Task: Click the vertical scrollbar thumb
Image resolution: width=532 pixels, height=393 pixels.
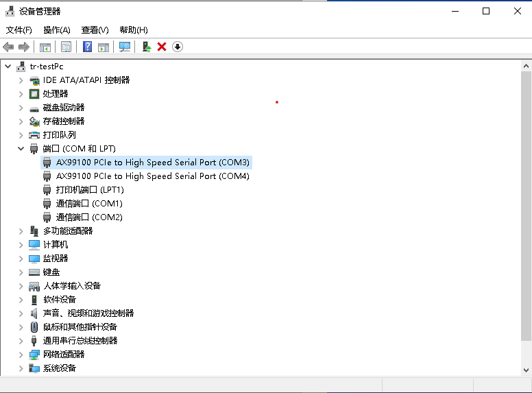Action: [x=526, y=206]
